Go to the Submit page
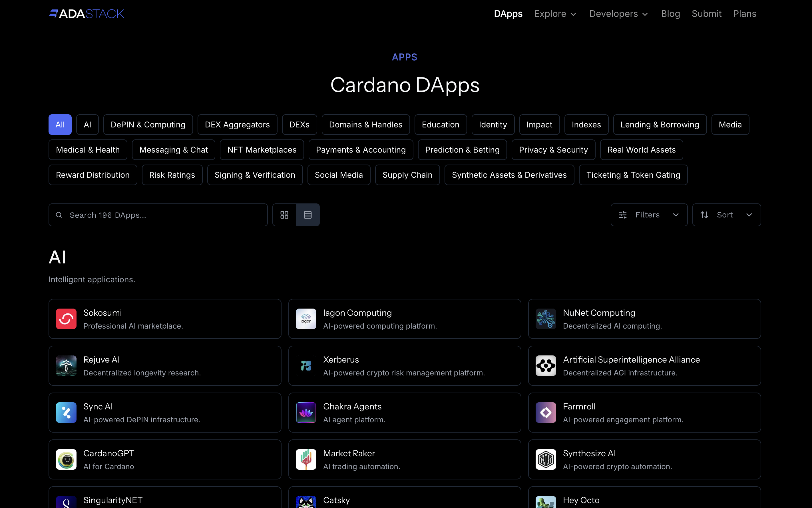Viewport: 812px width, 508px height. tap(707, 14)
